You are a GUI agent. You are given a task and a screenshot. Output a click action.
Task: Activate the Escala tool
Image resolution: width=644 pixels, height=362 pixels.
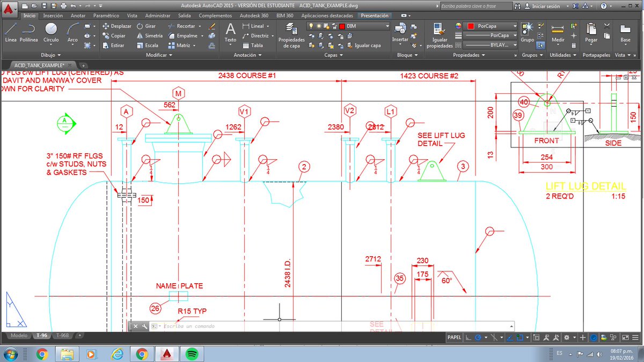(147, 45)
